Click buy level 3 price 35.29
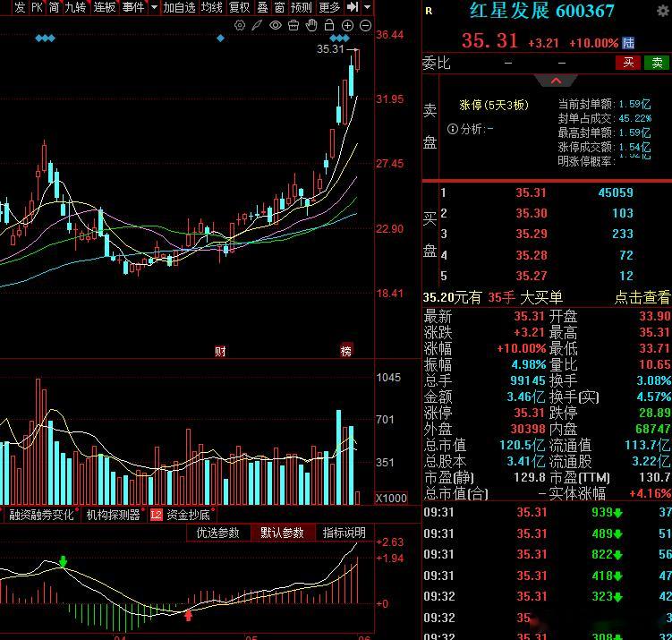 click(531, 234)
